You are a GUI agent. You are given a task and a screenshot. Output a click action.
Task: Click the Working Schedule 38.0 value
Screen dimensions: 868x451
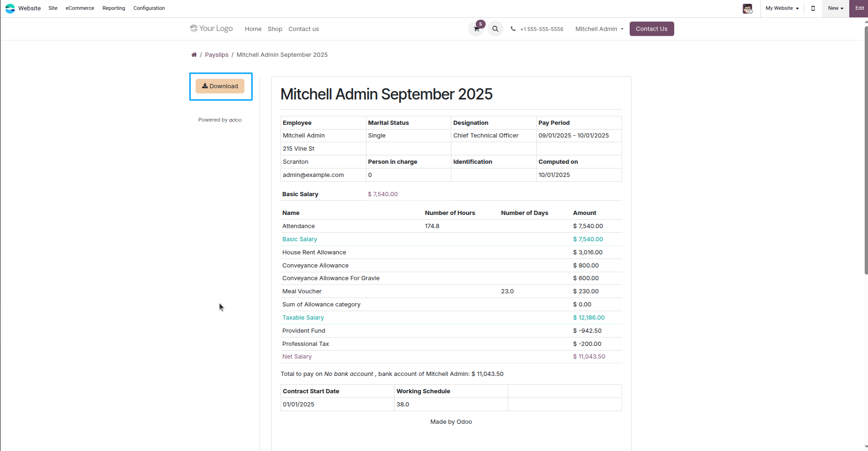[403, 405]
